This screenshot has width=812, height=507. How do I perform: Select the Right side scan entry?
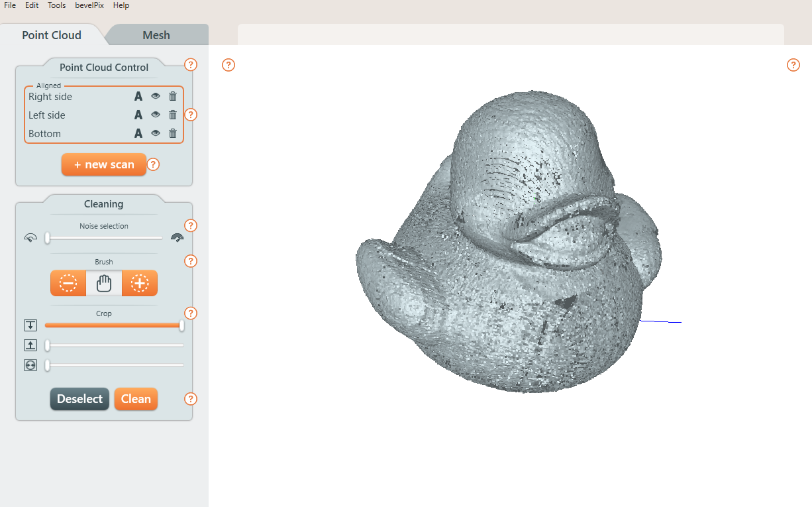[50, 96]
